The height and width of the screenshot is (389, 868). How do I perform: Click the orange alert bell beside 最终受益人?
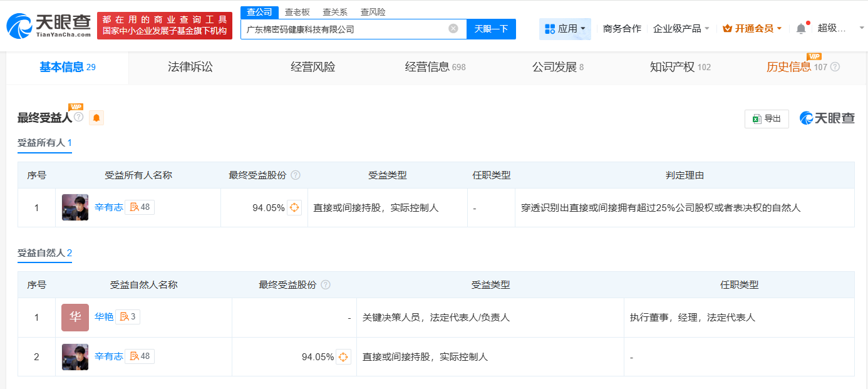tap(95, 117)
